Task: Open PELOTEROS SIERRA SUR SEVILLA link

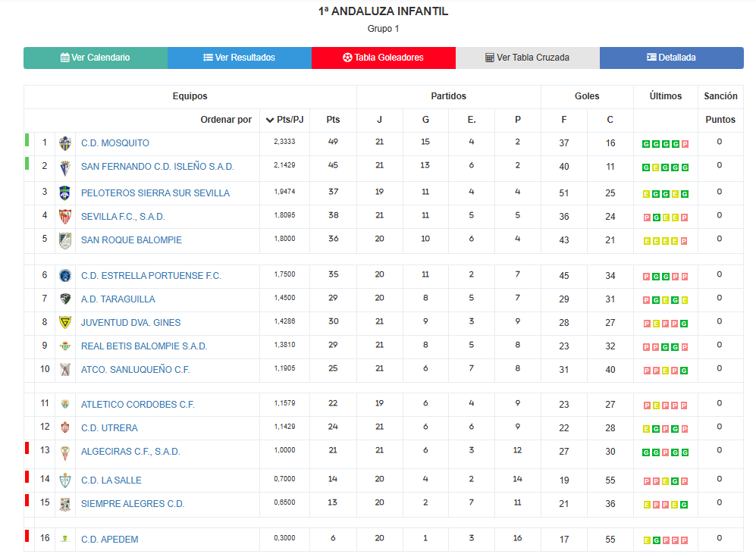Action: 155,193
